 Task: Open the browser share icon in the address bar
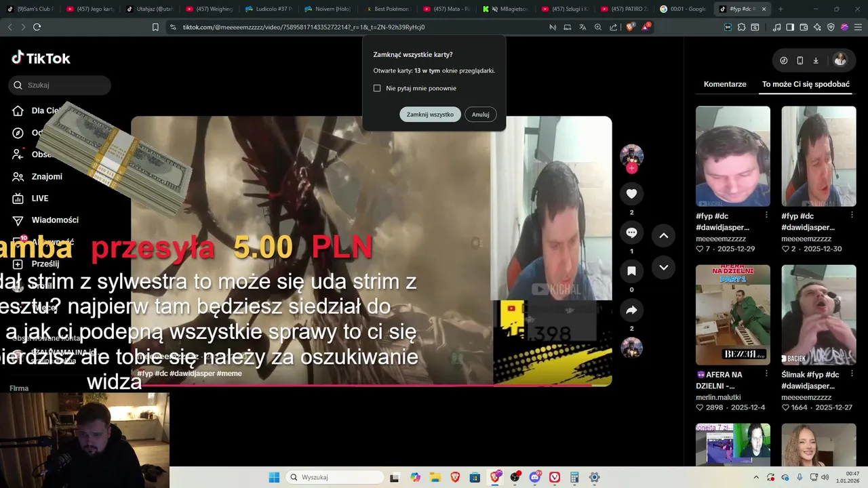pyautogui.click(x=613, y=27)
